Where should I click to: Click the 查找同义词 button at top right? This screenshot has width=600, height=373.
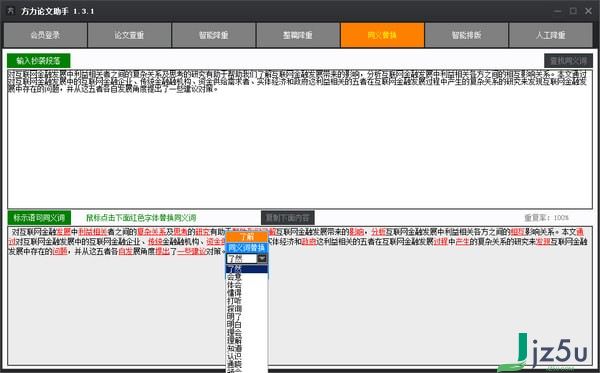coord(568,60)
